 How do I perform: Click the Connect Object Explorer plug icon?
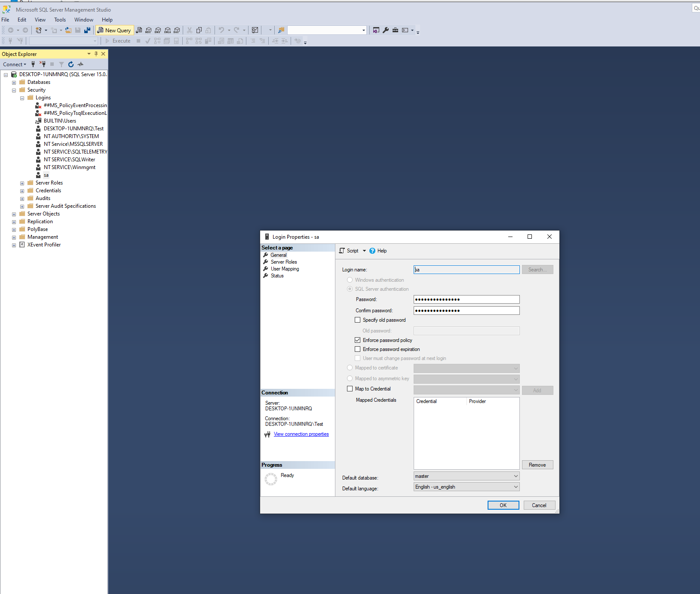tap(33, 64)
